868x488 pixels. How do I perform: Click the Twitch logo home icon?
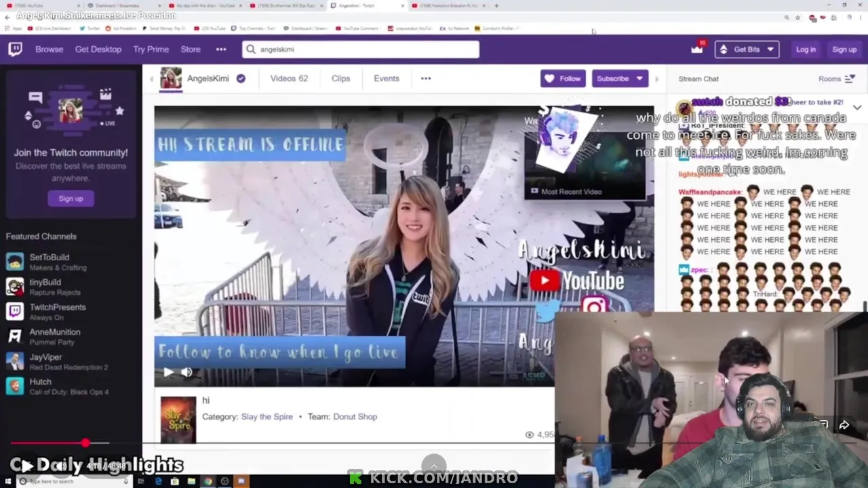coord(15,49)
